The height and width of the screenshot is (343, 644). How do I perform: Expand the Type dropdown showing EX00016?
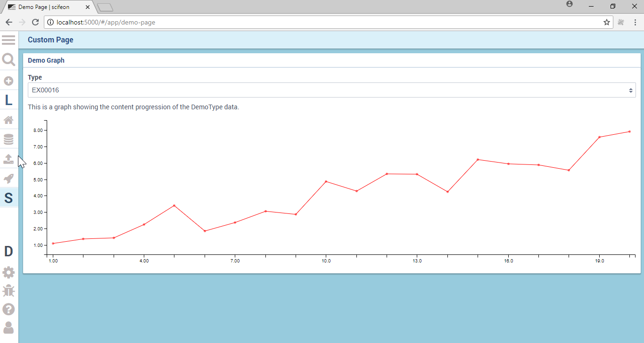[331, 90]
